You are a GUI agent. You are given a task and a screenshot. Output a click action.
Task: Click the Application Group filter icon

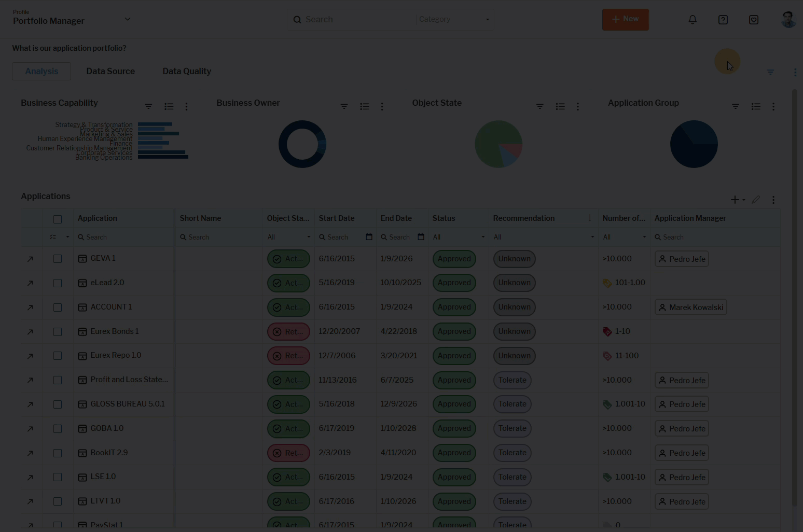coord(735,106)
